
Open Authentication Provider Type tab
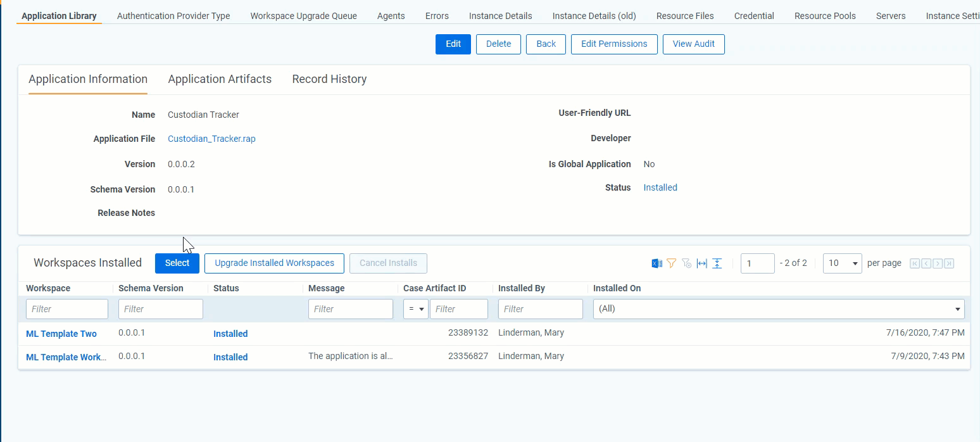[x=173, y=16]
